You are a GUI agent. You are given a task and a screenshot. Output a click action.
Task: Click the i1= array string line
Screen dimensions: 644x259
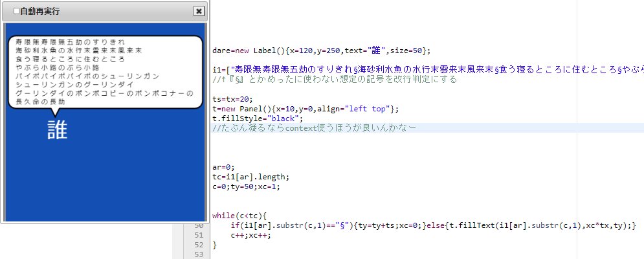pos(428,70)
